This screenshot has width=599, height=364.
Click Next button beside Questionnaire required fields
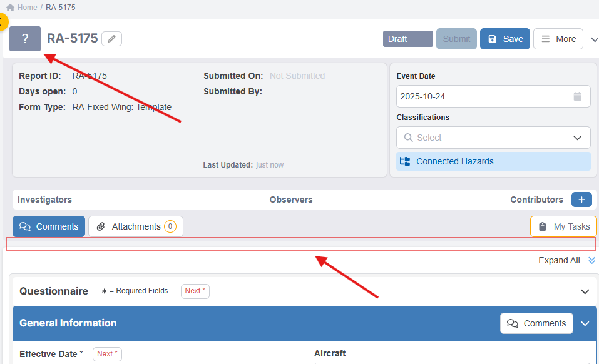click(195, 291)
